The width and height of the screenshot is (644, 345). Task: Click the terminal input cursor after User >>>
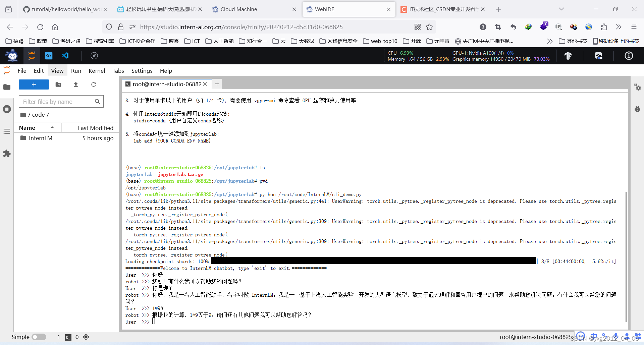[154, 322]
